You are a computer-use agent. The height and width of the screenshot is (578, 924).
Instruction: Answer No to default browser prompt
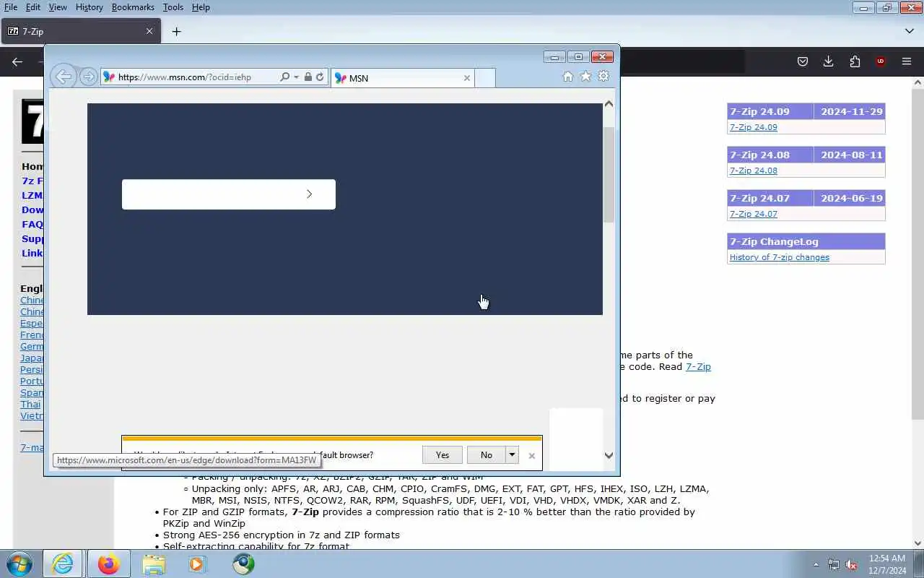click(x=487, y=454)
